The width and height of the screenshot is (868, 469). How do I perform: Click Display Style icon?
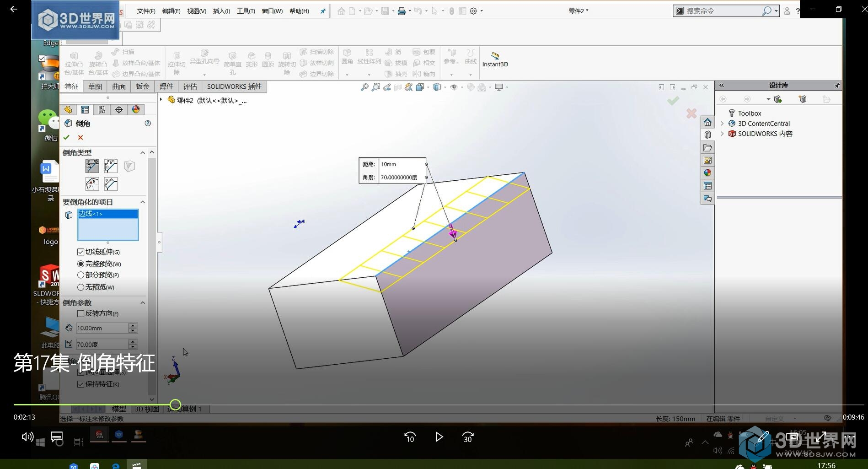(437, 87)
